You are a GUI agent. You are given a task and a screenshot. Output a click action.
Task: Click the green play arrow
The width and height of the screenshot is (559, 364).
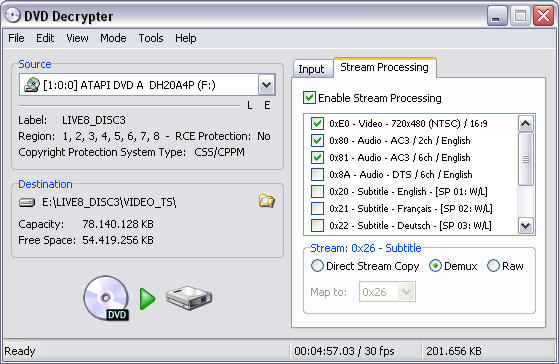pyautogui.click(x=148, y=299)
